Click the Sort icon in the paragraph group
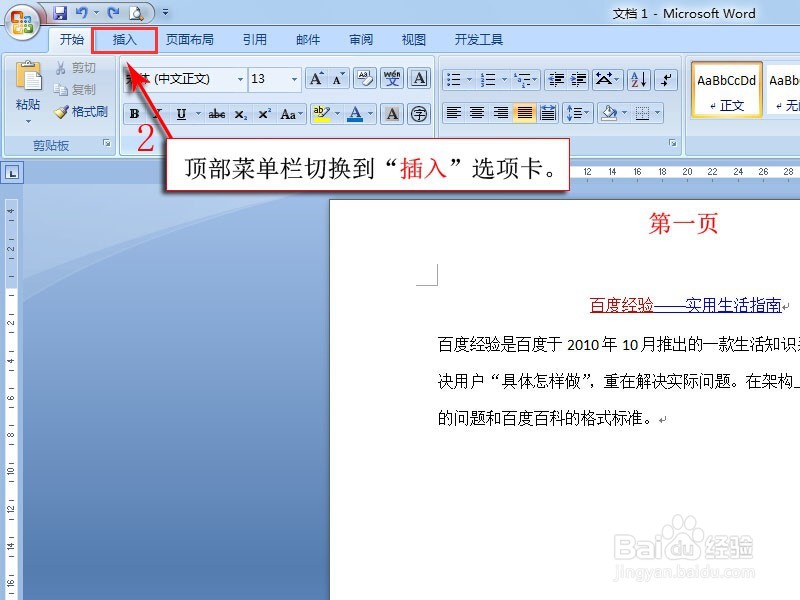Viewport: 800px width, 600px height. (637, 79)
